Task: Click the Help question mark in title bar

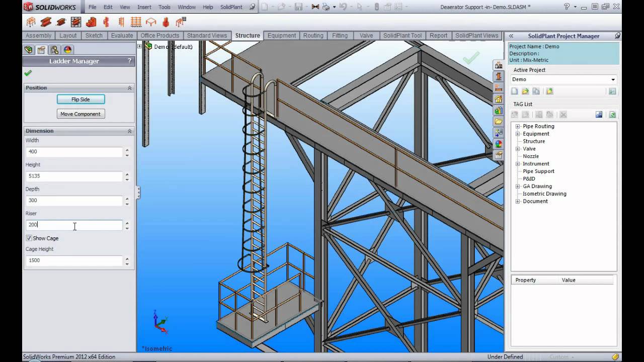Action: (567, 7)
